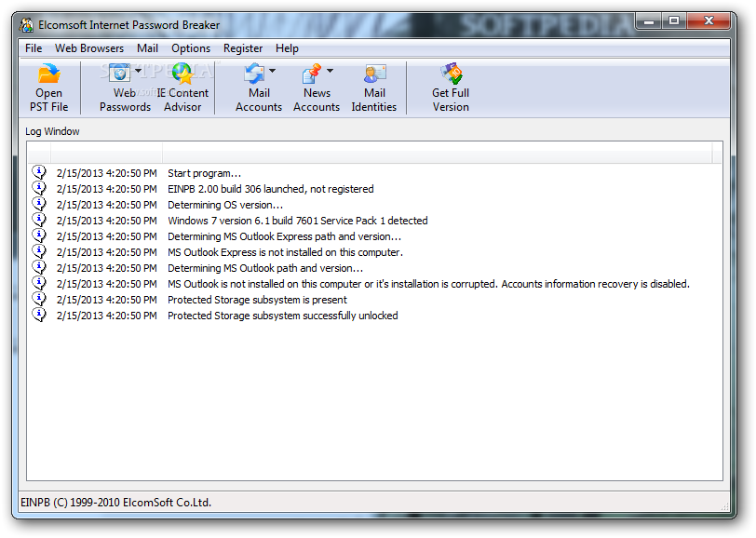Select 'Determining MS Outlook path and version' message

265,268
